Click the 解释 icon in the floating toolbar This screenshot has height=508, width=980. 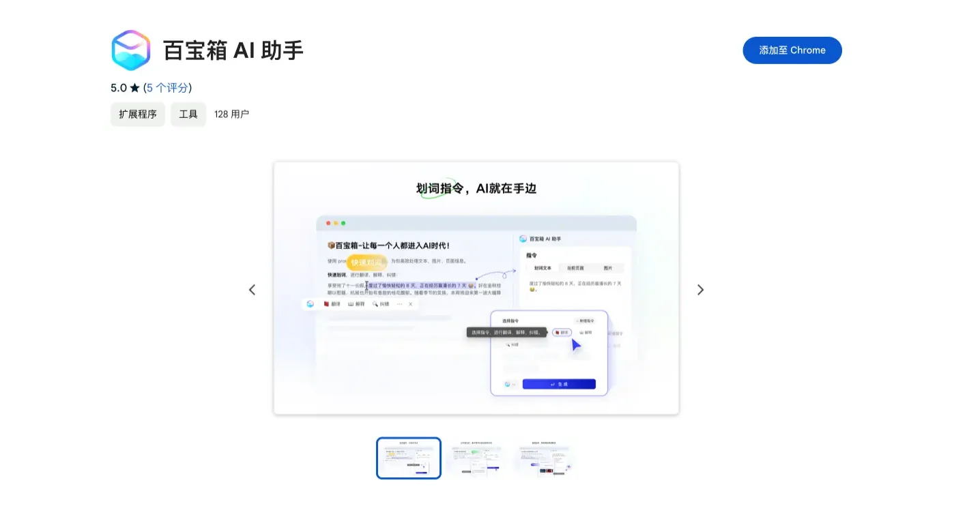pos(351,304)
